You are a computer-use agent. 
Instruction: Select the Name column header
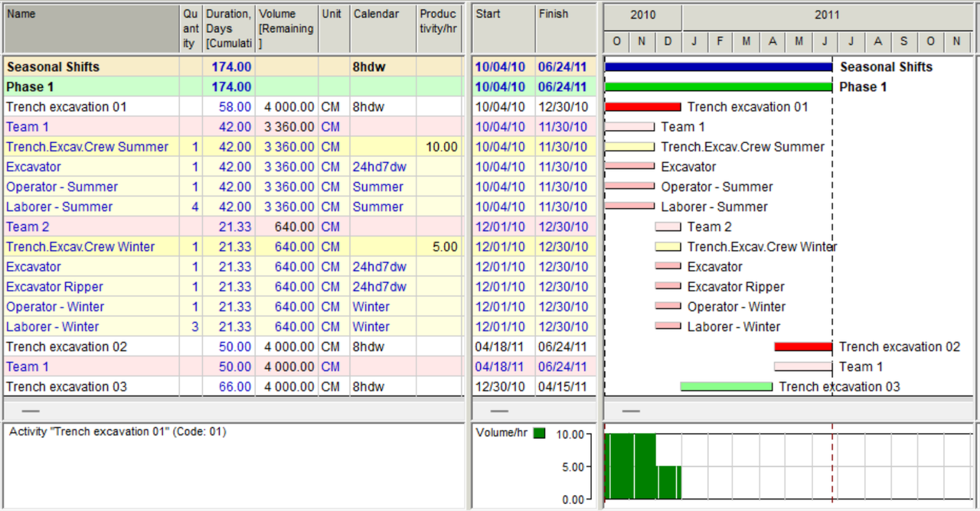click(x=92, y=28)
